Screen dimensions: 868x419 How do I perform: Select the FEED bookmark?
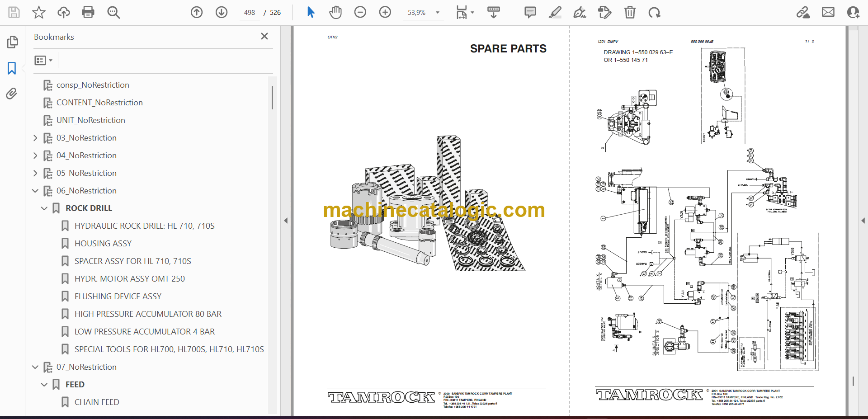coord(75,385)
